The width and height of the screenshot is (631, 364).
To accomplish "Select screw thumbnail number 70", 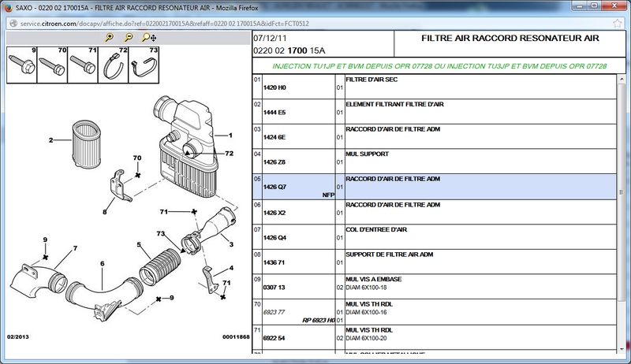I will click(52, 65).
